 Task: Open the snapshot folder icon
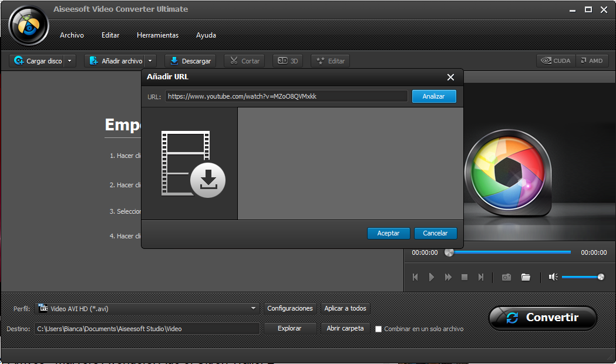[x=526, y=277]
